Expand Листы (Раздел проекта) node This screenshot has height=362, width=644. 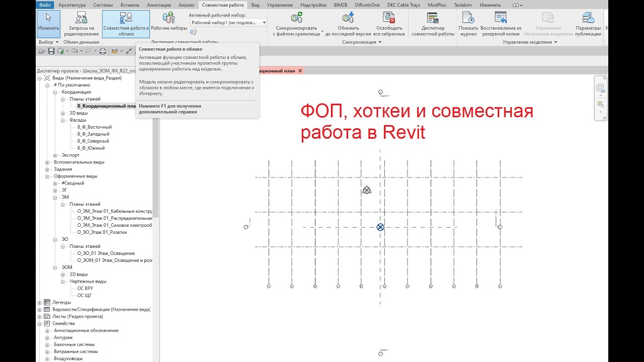[x=40, y=317]
